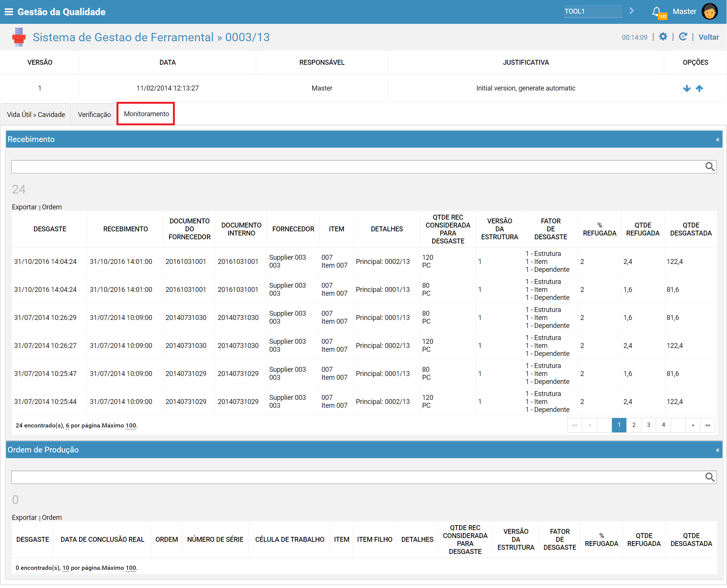Image resolution: width=727 pixels, height=588 pixels.
Task: Click the blue down arrow in Opções
Action: pyautogui.click(x=687, y=88)
